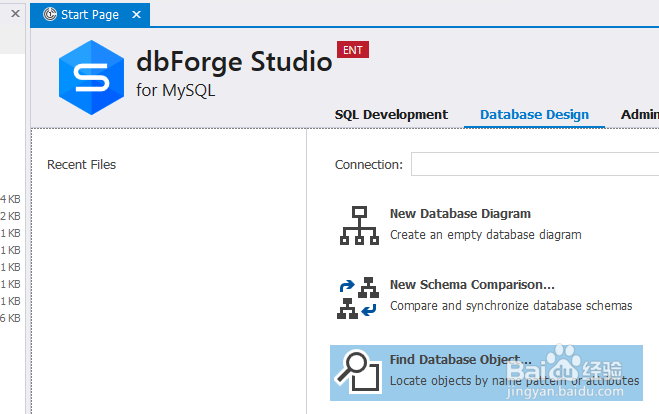Screen dimensions: 659x414
Task: Open the SQL Development tab
Action: (x=391, y=114)
